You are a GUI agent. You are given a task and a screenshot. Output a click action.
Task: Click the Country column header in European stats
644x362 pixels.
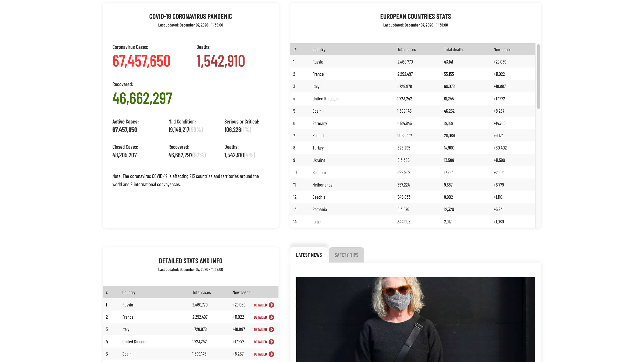pyautogui.click(x=319, y=49)
